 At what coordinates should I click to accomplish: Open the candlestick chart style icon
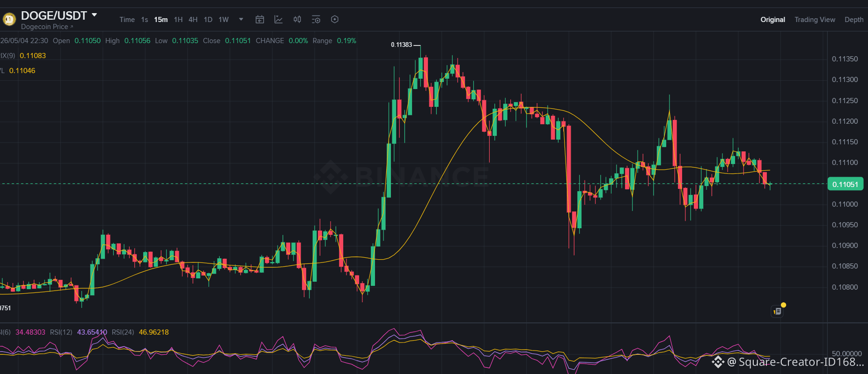pos(297,19)
